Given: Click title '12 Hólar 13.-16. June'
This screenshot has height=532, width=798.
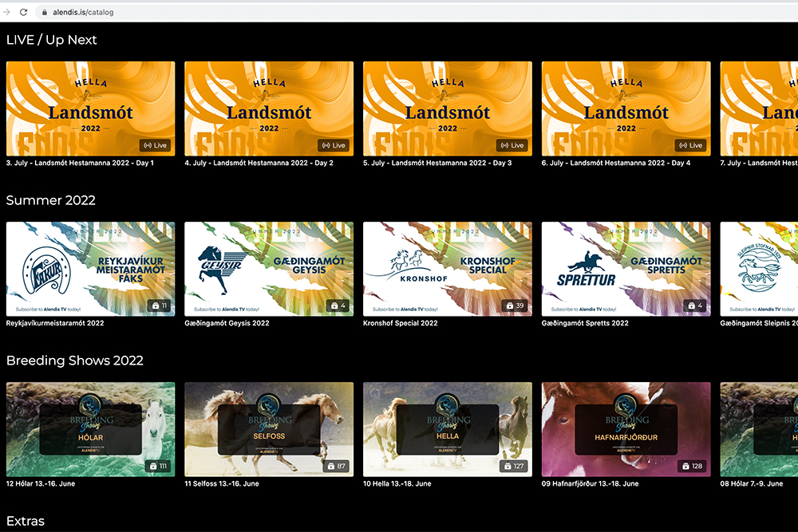Looking at the screenshot, I should (41, 483).
